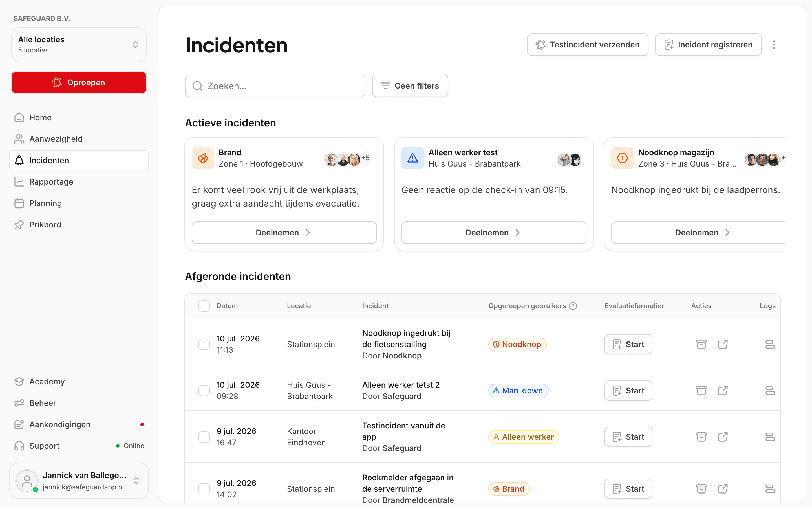Open the three-dot more options menu
812x508 pixels.
pyautogui.click(x=774, y=45)
